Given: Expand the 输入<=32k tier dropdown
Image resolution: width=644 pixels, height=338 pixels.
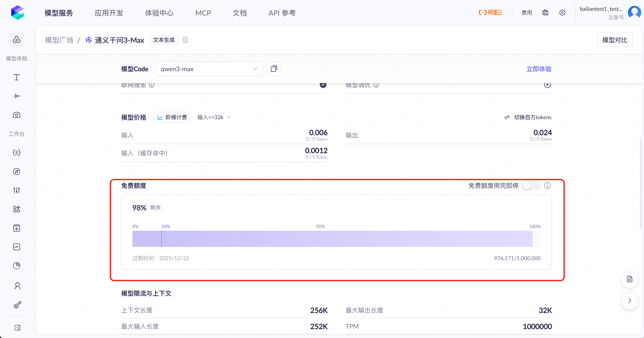Looking at the screenshot, I should pos(214,117).
